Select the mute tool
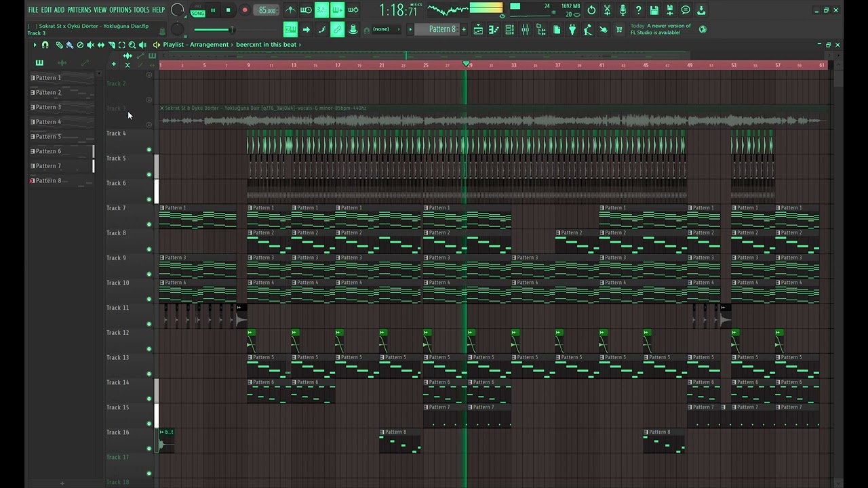The height and width of the screenshot is (488, 868). (x=90, y=45)
